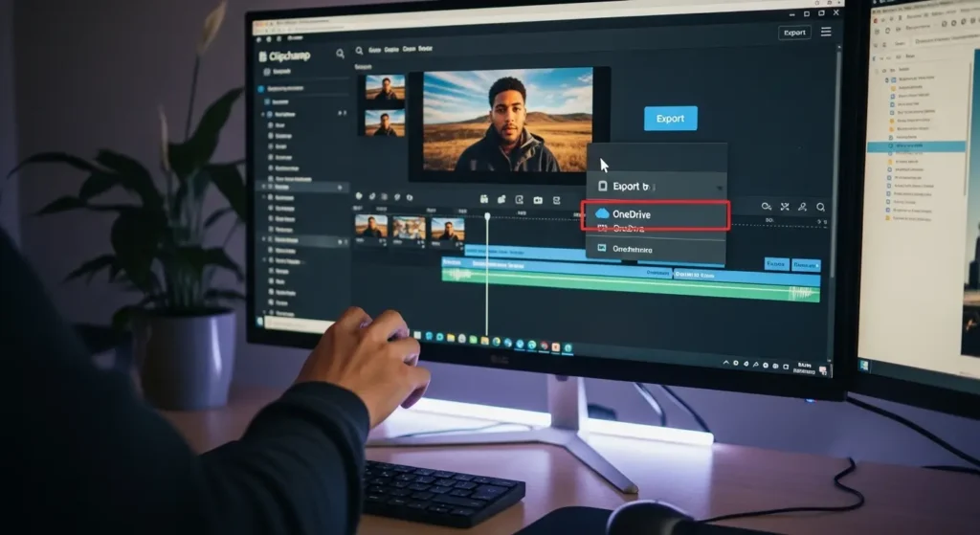980x535 pixels.
Task: Click the magnifier icon starting the top menu row
Action: [359, 51]
